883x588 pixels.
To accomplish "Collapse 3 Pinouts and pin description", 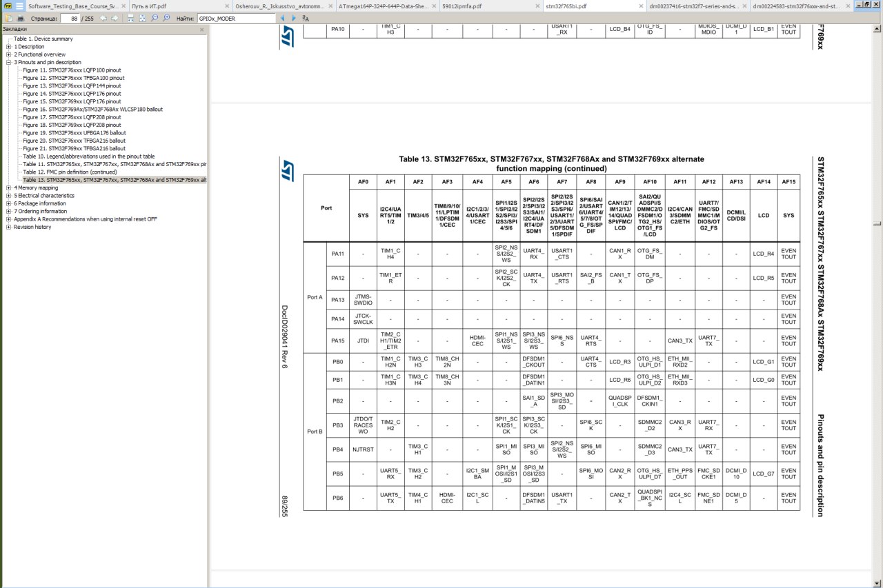I will [x=8, y=62].
